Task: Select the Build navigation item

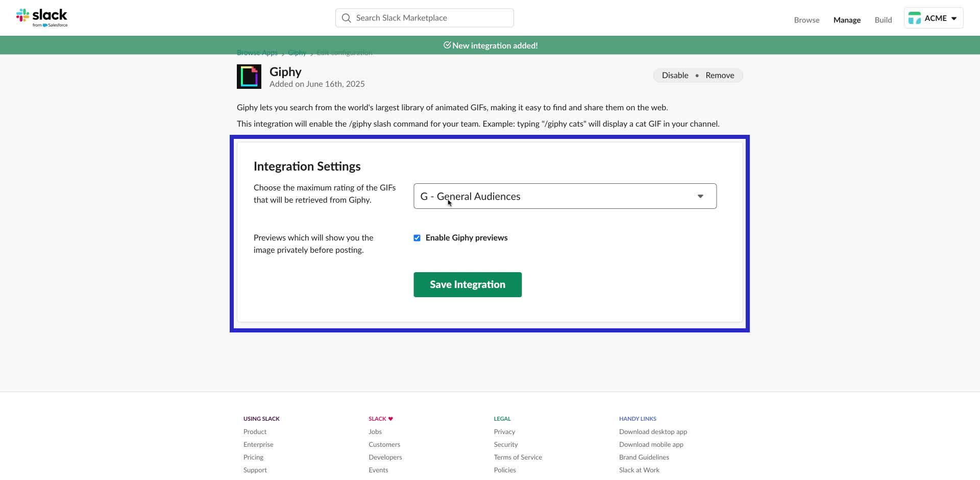Action: [x=883, y=20]
